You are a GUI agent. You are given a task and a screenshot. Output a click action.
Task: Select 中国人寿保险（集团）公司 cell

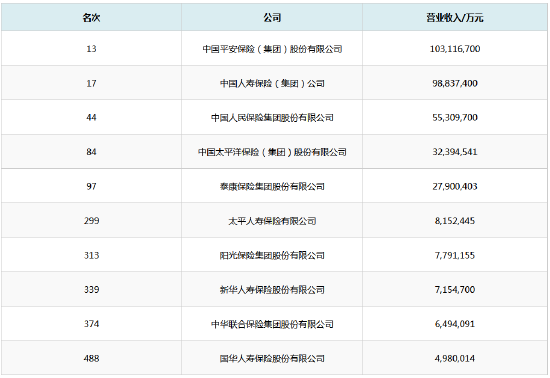point(272,83)
